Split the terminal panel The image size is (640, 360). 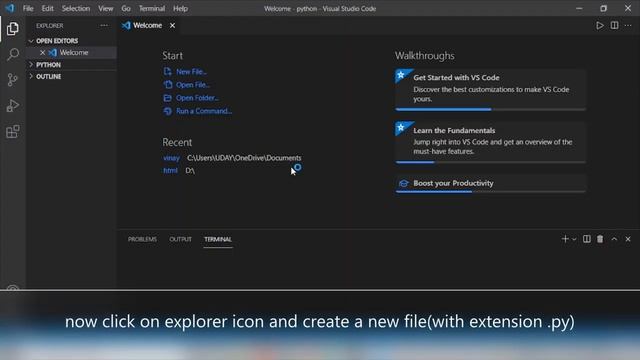point(587,239)
